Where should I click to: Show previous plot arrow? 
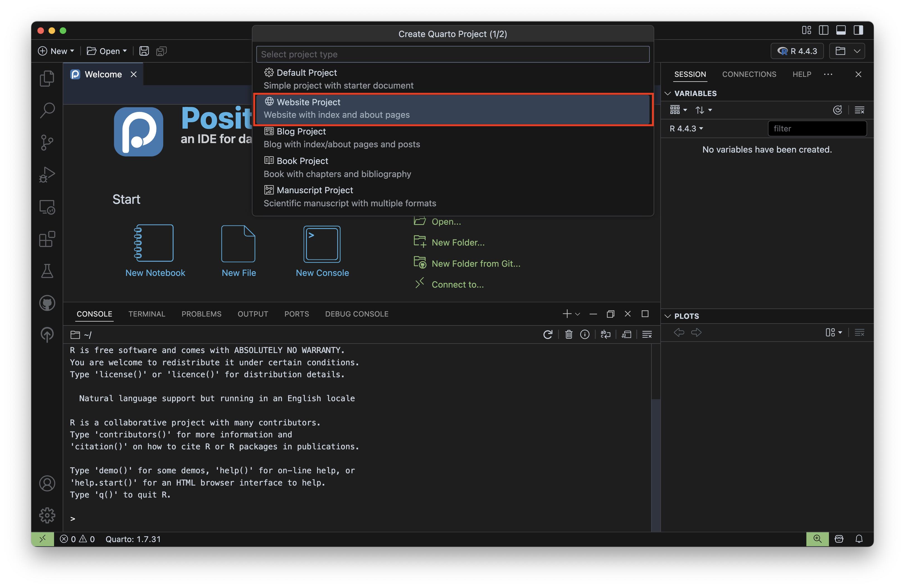[x=679, y=332]
